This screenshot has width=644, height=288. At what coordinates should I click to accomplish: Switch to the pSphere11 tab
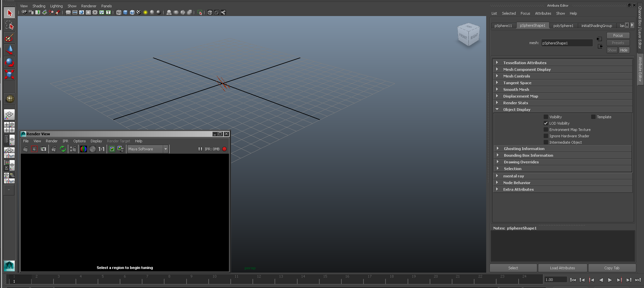[x=503, y=26]
